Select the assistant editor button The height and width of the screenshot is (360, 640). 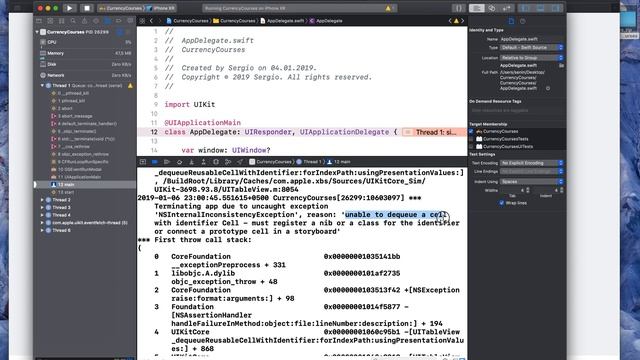coord(492,8)
